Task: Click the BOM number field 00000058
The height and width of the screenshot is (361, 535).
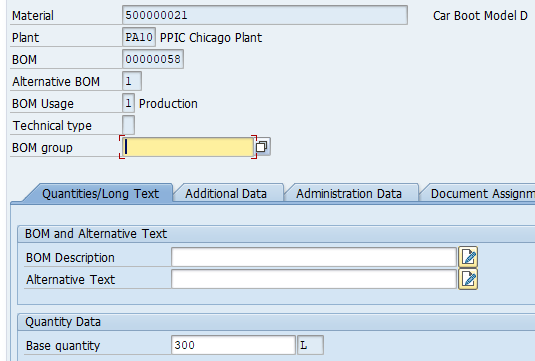Action: (153, 59)
